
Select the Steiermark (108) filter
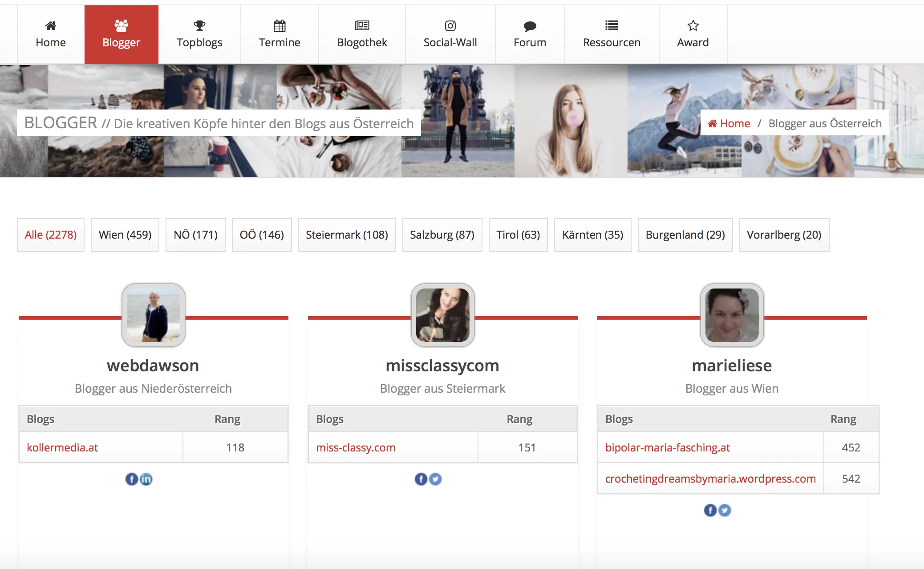pos(347,235)
